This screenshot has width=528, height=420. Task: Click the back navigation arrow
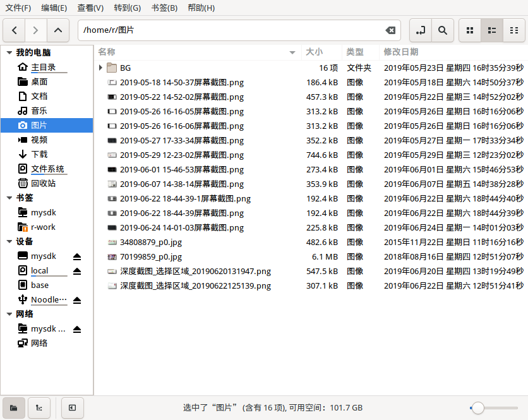(15, 30)
